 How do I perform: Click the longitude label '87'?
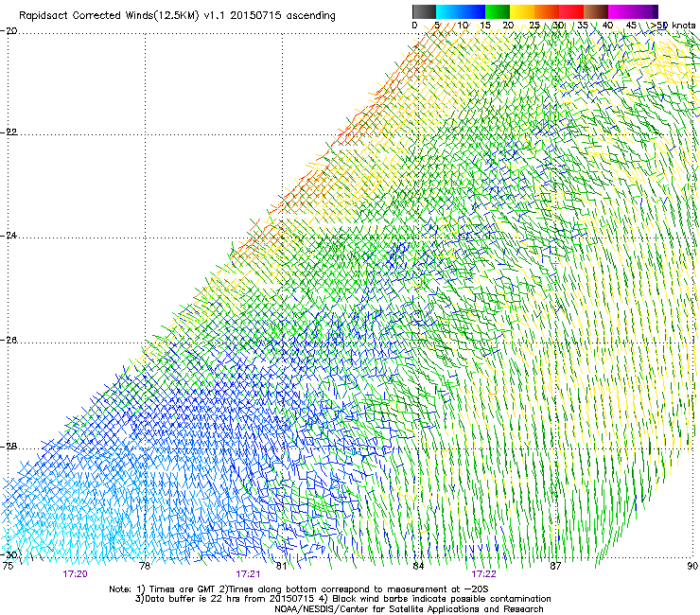point(555,566)
